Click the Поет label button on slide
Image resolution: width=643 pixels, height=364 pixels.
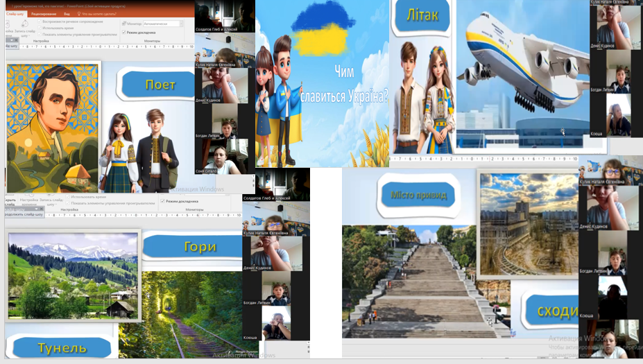(x=158, y=85)
